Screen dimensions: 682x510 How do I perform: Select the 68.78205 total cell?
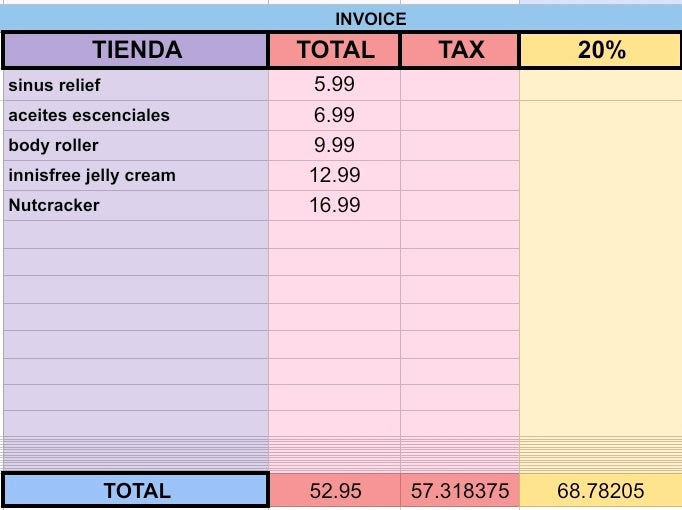[601, 490]
